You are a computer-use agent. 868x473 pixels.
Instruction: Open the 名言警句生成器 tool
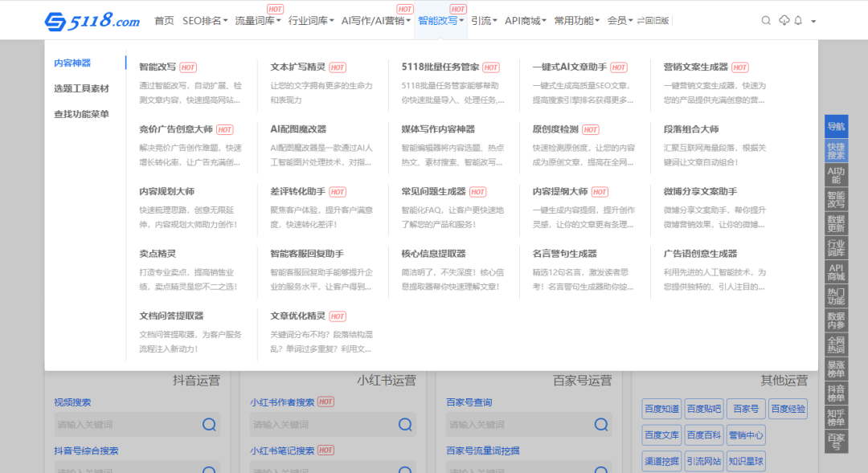pos(565,254)
